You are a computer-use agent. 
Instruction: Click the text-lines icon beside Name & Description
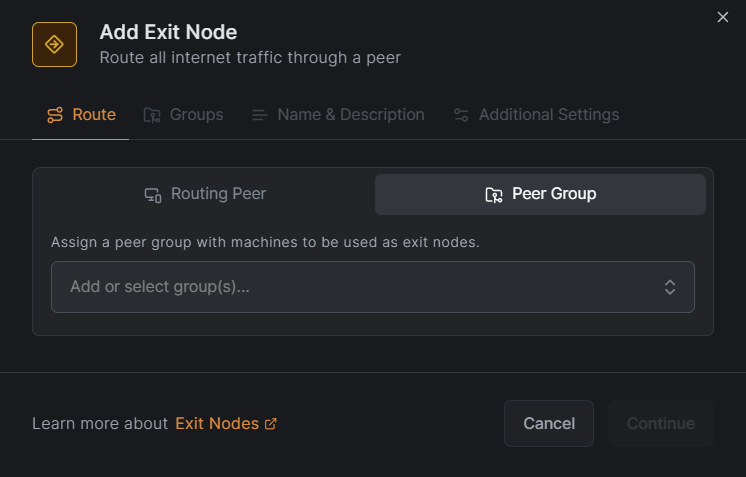(260, 115)
